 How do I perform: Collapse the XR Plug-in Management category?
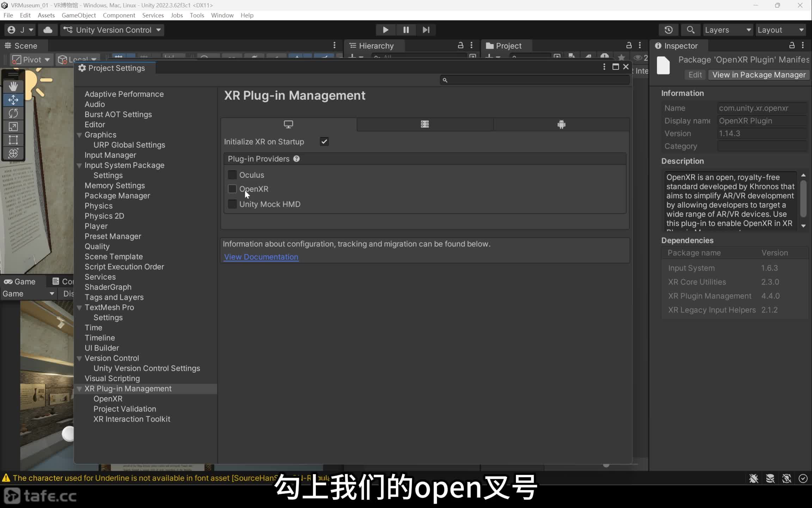[x=79, y=389]
